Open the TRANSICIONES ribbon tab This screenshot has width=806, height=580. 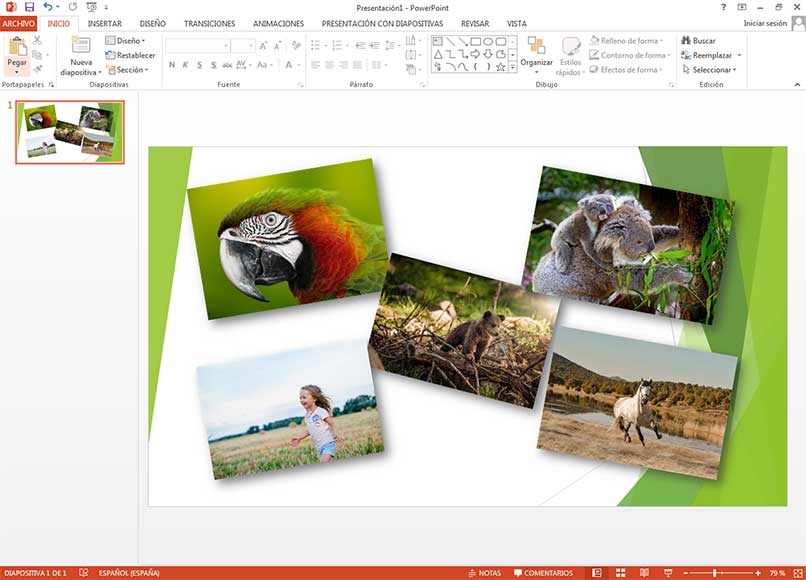click(210, 23)
